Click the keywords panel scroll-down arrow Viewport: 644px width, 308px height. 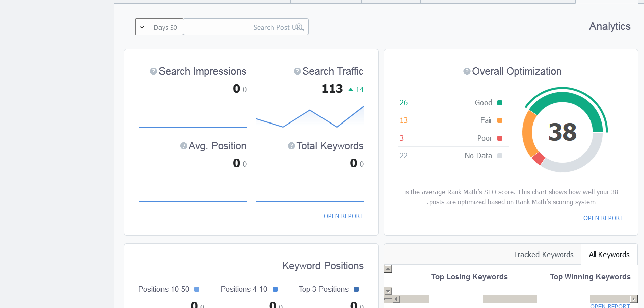click(388, 291)
